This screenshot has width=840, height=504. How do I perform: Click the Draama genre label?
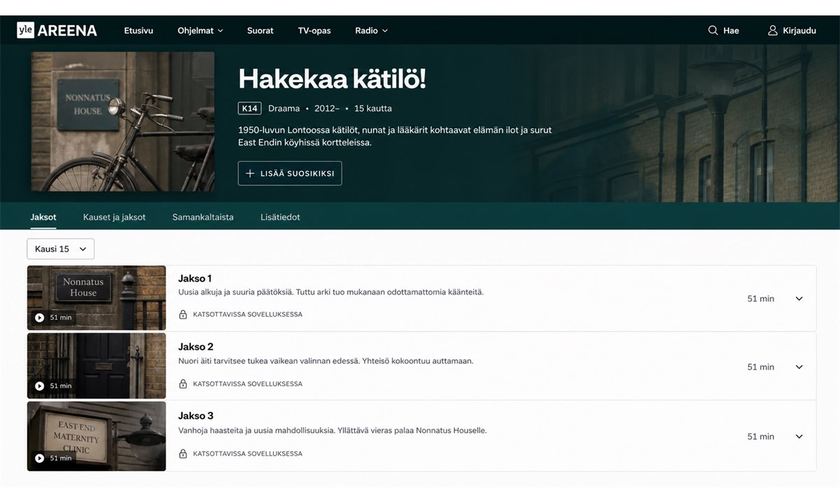point(284,108)
